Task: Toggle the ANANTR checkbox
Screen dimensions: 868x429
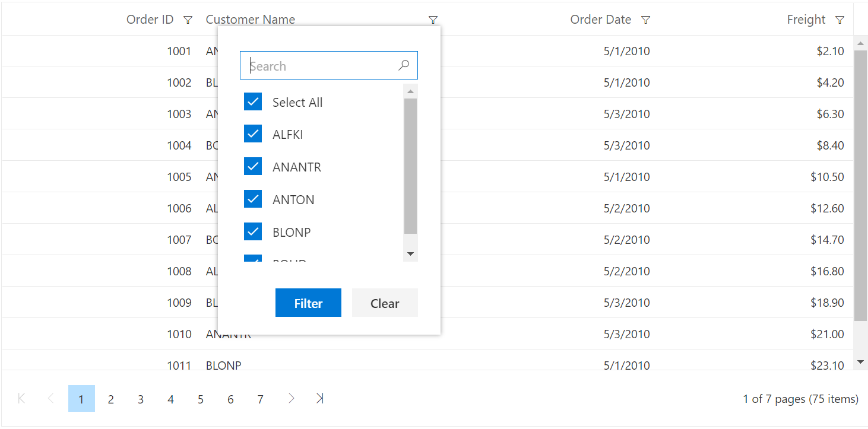Action: pyautogui.click(x=253, y=167)
